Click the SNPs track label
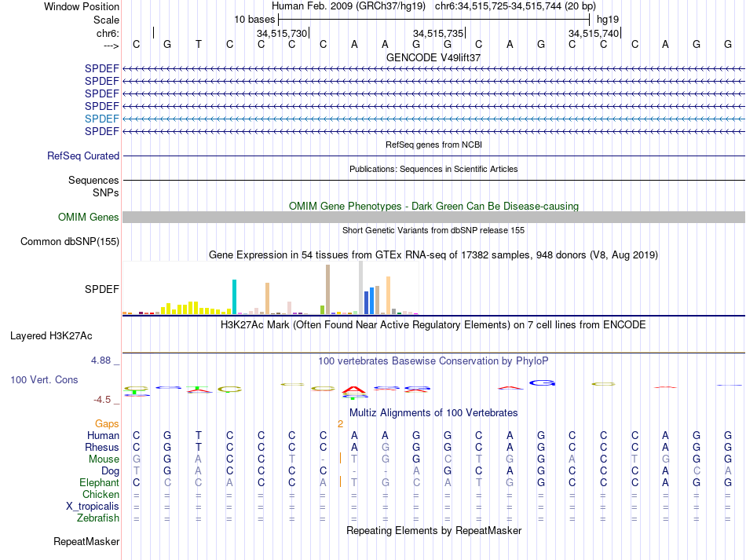Viewport: 746px width, 560px height. coord(106,192)
